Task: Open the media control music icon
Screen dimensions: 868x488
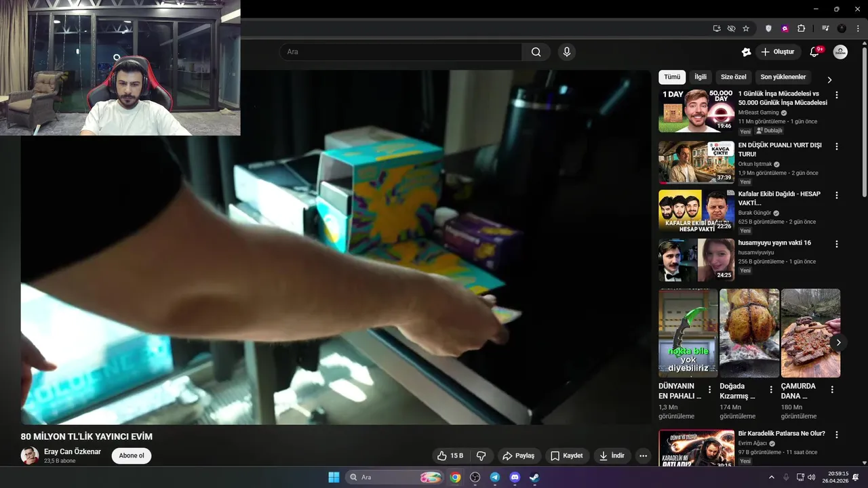Action: coord(825,28)
